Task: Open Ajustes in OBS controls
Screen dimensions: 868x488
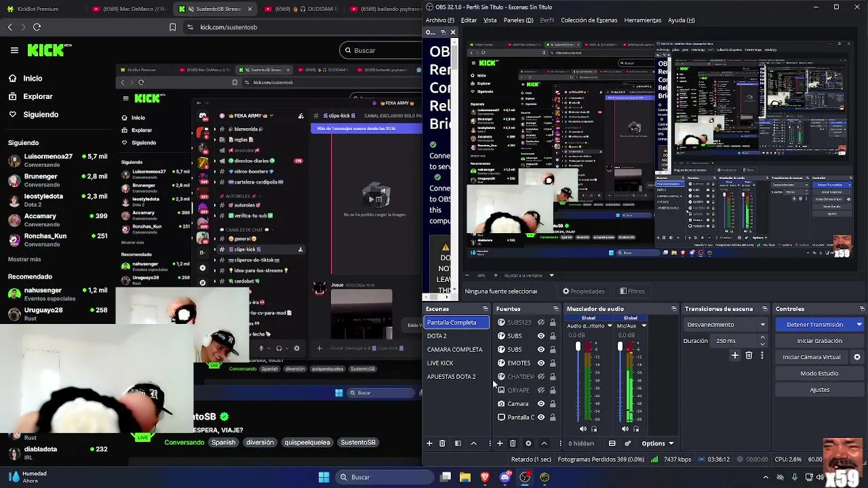Action: pos(819,390)
